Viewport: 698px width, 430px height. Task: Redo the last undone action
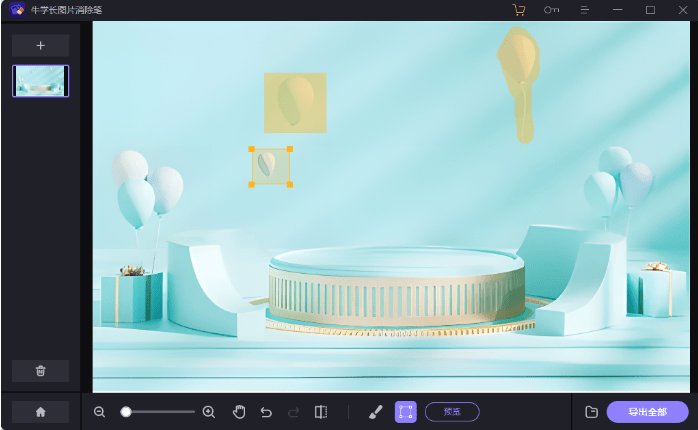click(293, 412)
